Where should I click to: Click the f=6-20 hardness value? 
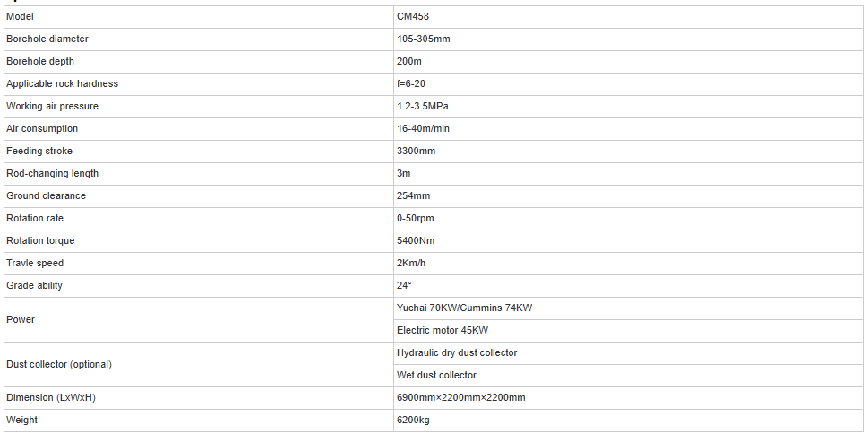[413, 84]
